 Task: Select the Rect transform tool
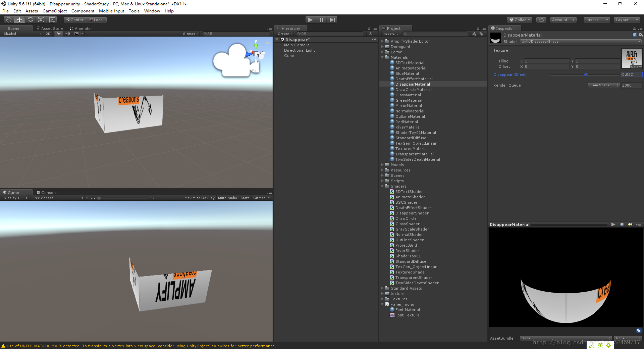pyautogui.click(x=52, y=20)
